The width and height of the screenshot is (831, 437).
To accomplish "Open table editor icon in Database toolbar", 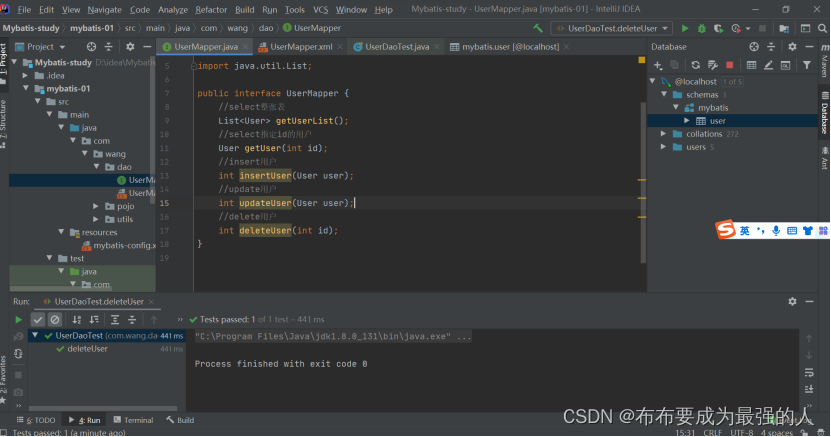I will [x=751, y=65].
